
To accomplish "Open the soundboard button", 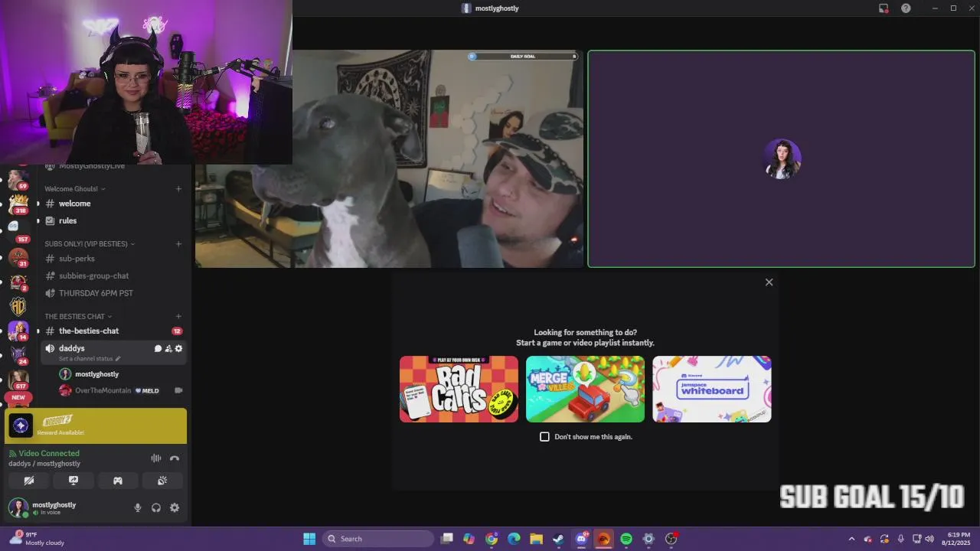I will click(x=162, y=481).
